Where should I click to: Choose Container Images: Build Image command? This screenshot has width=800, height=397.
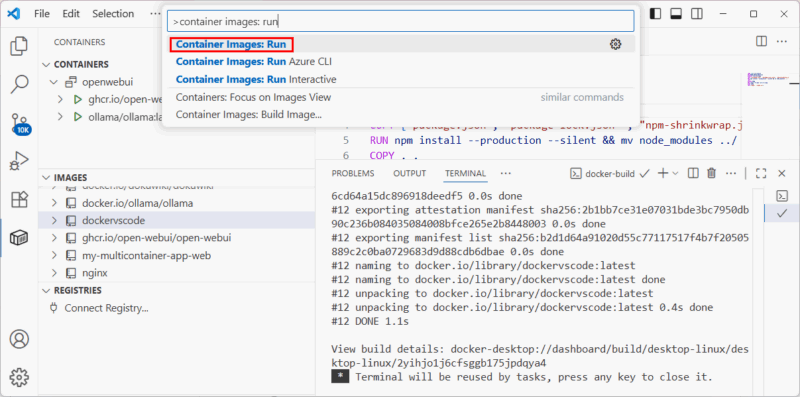[401, 115]
